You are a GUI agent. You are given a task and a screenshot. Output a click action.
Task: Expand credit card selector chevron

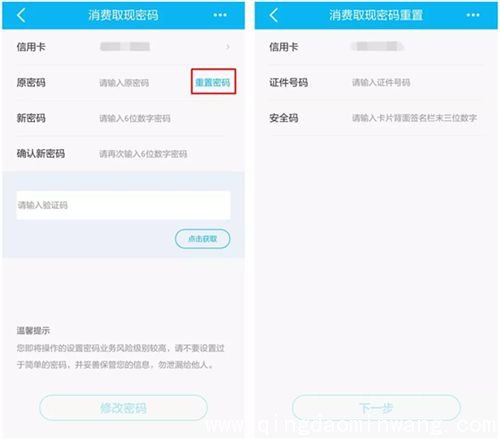click(x=228, y=47)
